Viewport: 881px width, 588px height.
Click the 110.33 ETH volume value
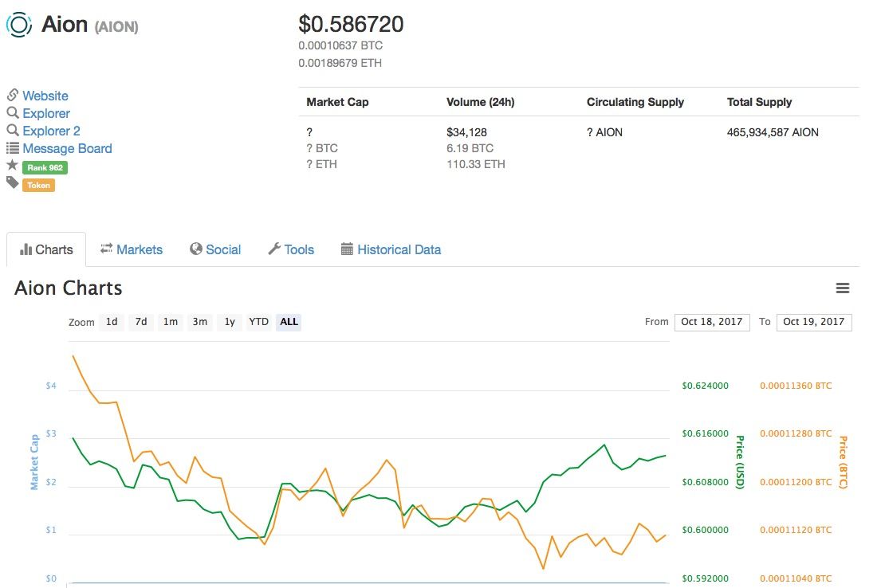point(476,164)
